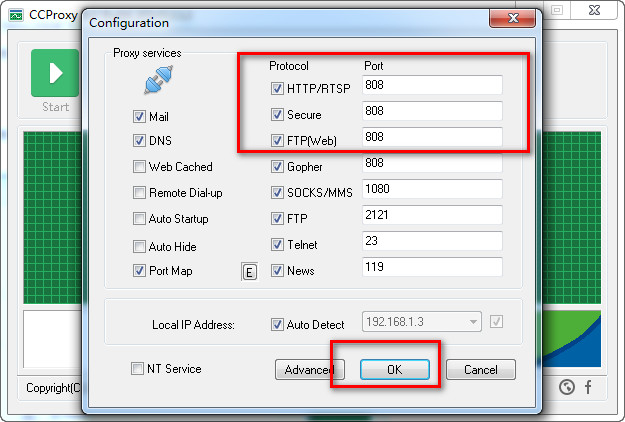Toggle the FTP(Web) protocol checkbox
The width and height of the screenshot is (625, 422).
click(277, 140)
